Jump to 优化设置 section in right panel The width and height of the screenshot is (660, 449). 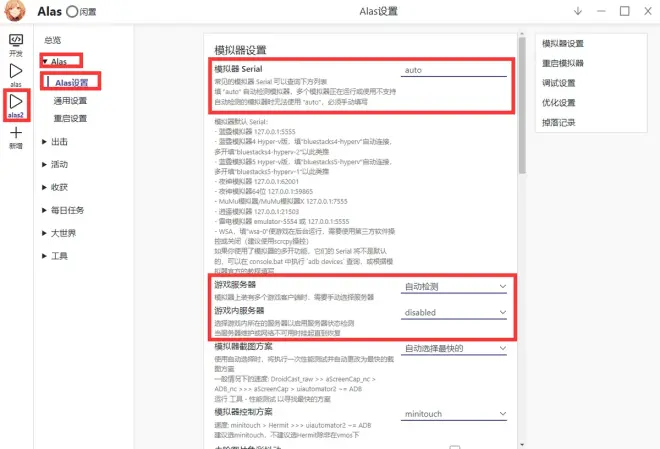[x=559, y=103]
